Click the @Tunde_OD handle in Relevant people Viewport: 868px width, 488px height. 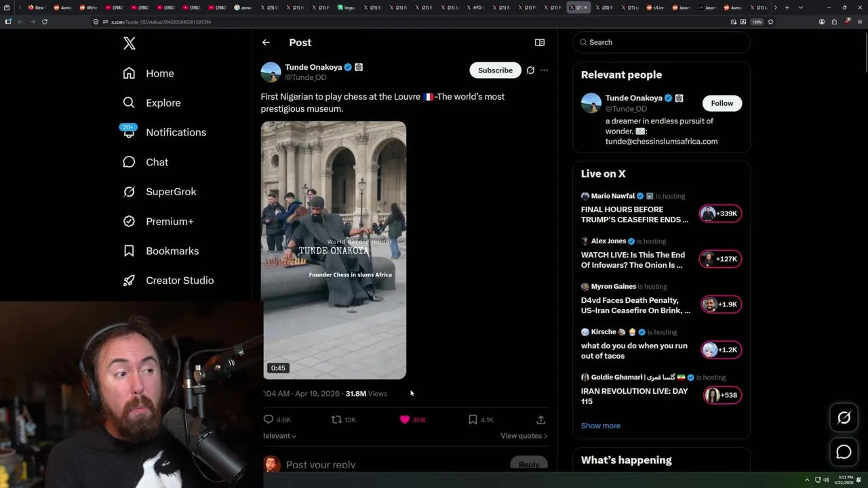coord(626,108)
